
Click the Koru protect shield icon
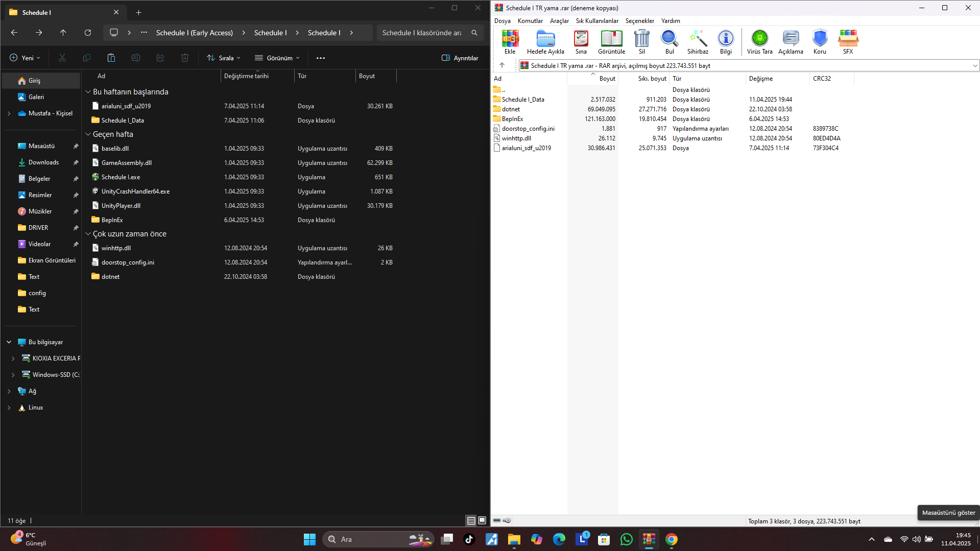tap(820, 42)
